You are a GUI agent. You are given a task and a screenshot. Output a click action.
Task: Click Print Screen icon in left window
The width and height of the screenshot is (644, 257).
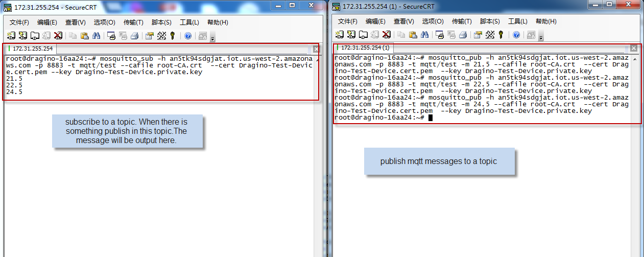click(x=111, y=35)
